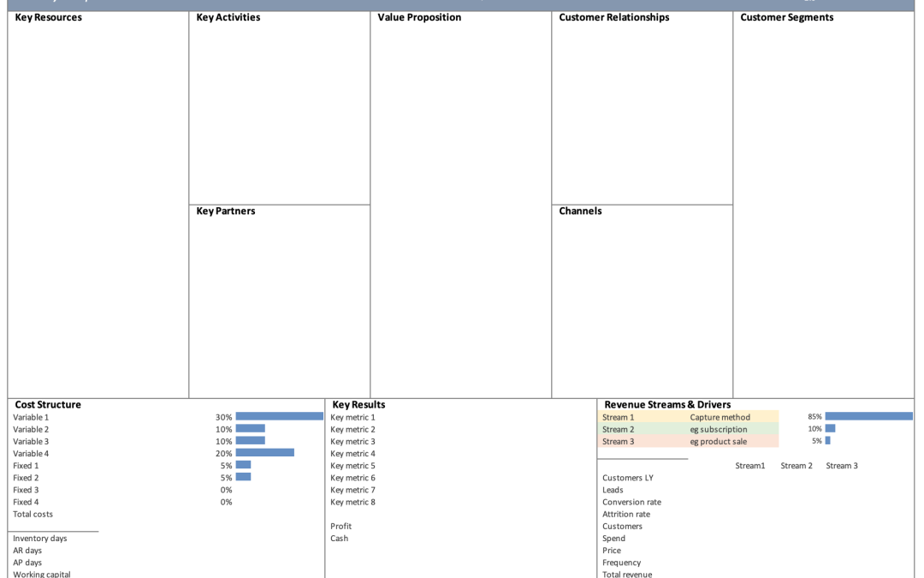Click the Total costs row label
Image resolution: width=924 pixels, height=578 pixels.
coord(33,514)
